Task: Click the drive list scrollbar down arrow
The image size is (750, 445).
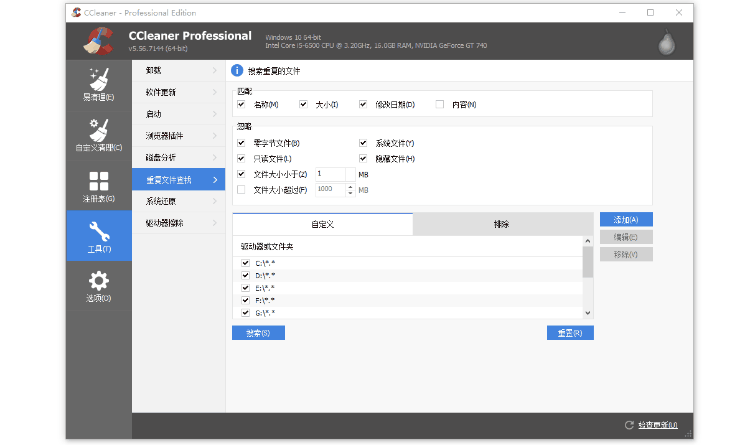Action: pyautogui.click(x=588, y=313)
